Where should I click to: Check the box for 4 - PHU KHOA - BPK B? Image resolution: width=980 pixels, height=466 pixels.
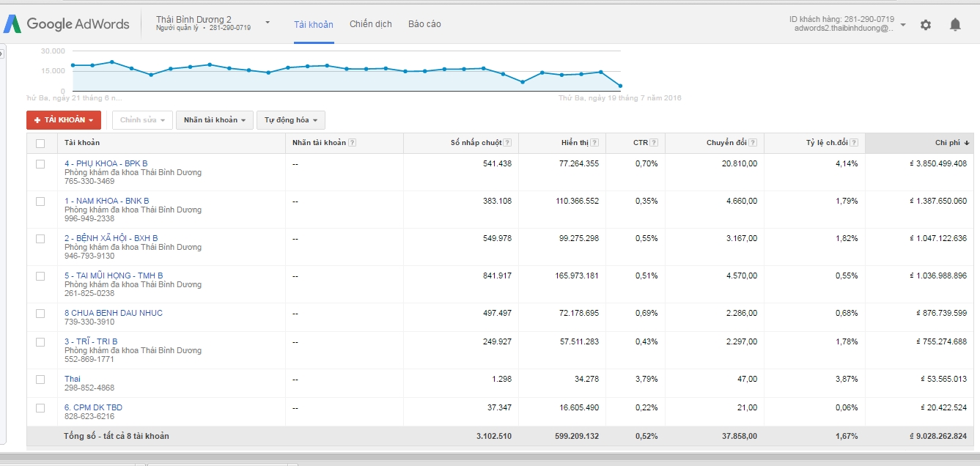pos(40,164)
